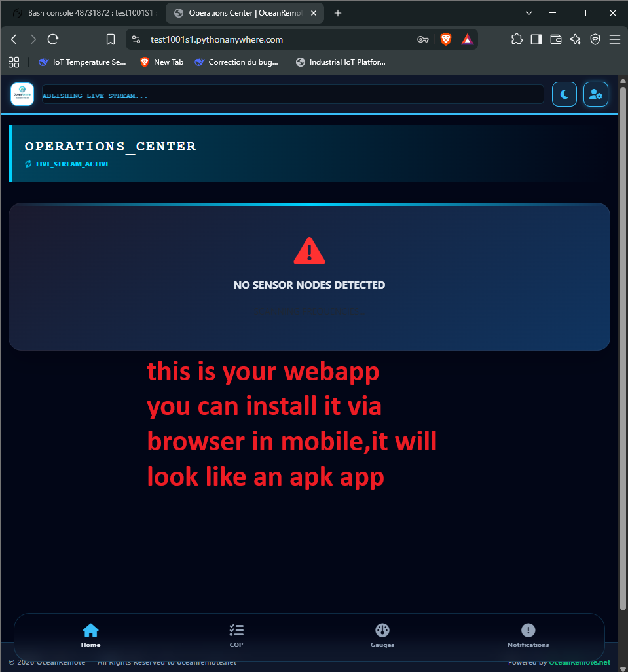
Task: Toggle the browser sidebar panel
Action: (536, 39)
